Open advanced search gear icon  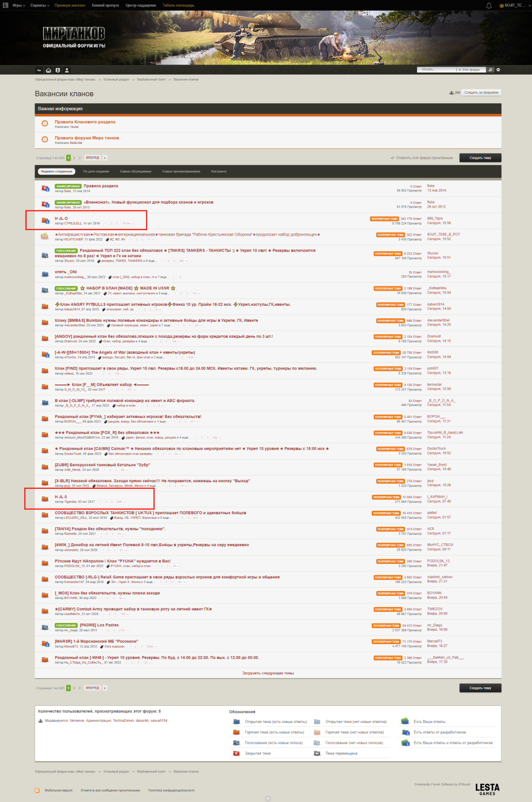[498, 70]
